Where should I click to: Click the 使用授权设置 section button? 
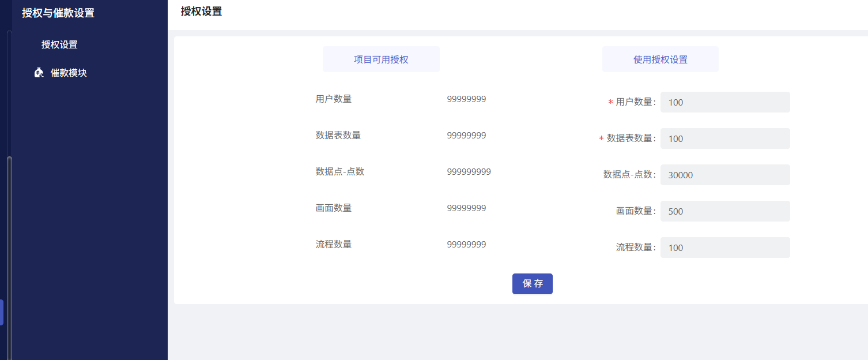(660, 59)
